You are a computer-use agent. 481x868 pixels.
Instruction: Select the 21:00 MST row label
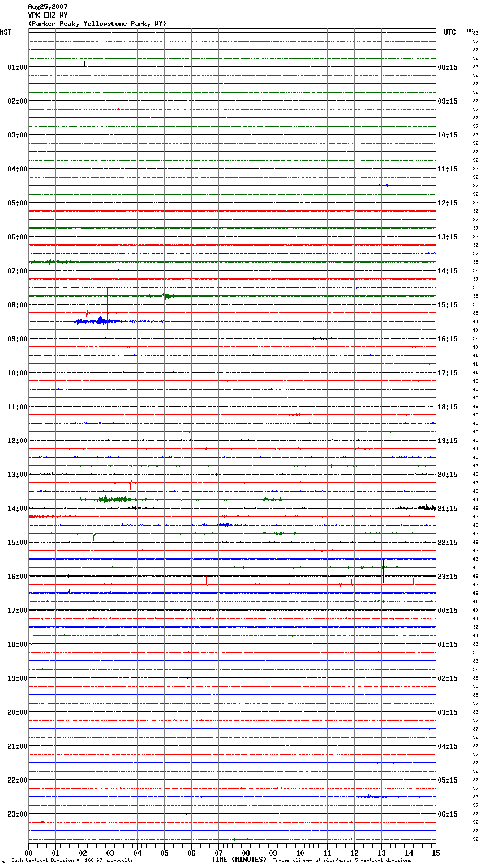pyautogui.click(x=18, y=746)
